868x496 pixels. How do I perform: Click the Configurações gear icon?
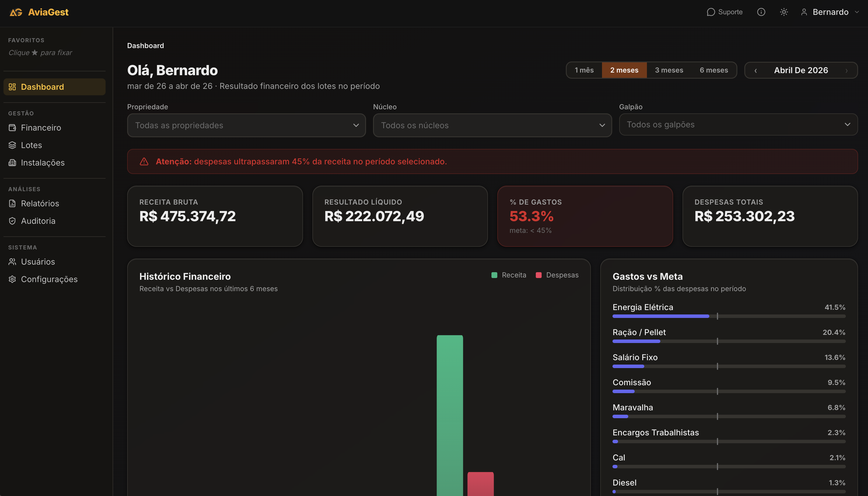tap(12, 279)
